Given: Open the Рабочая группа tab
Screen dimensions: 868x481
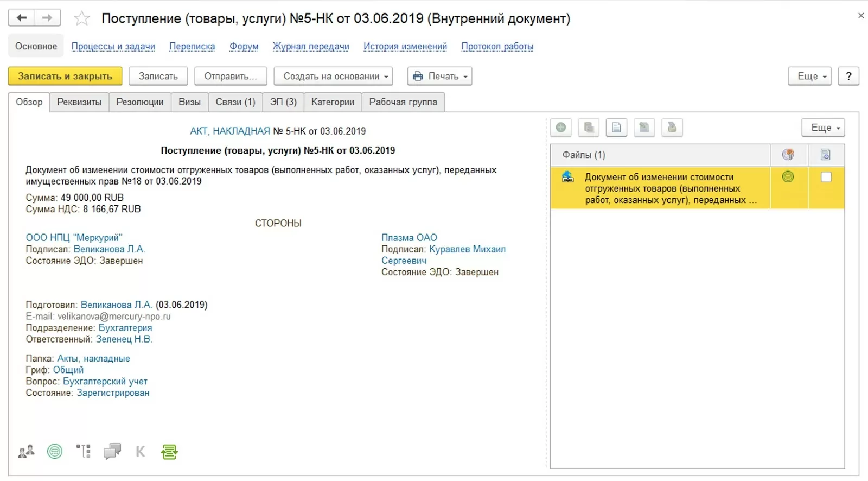Looking at the screenshot, I should [x=403, y=102].
